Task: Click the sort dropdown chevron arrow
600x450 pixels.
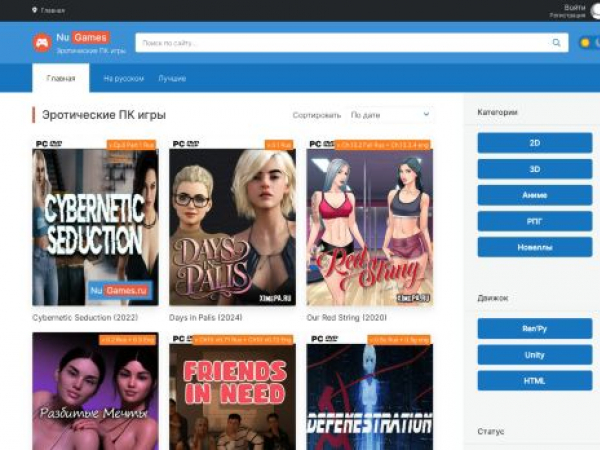Action: click(426, 114)
